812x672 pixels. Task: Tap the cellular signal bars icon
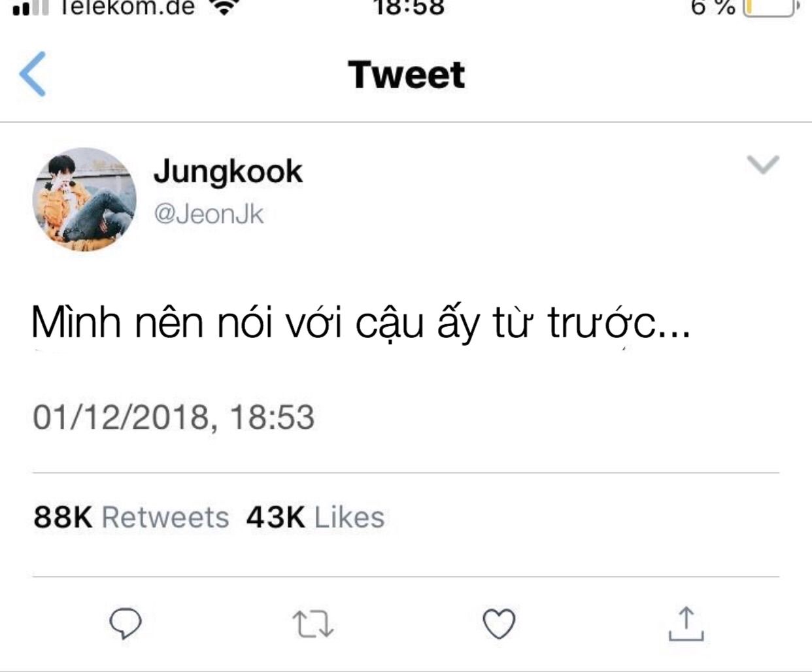pos(31,8)
